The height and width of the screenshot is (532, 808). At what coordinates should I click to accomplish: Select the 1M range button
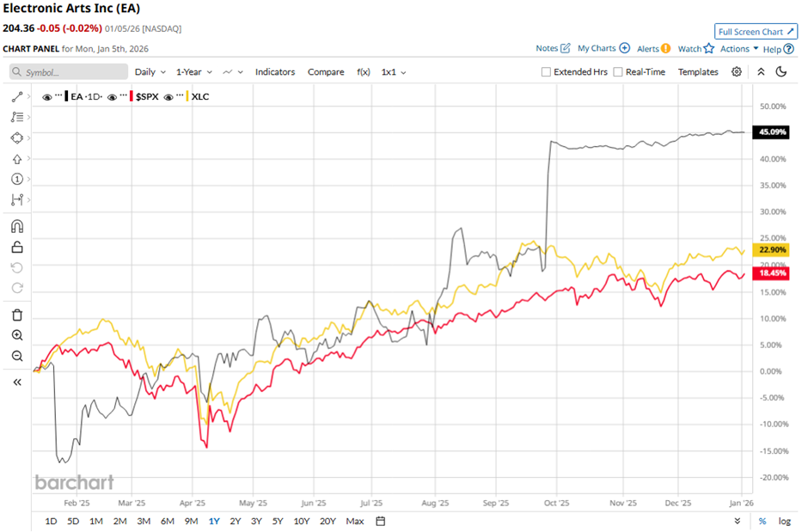(x=96, y=521)
